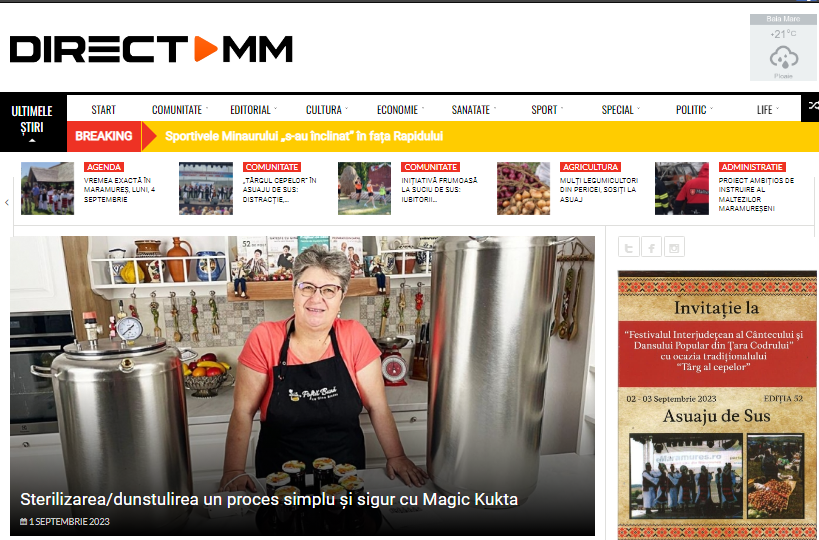Click the Administratie category tag

click(752, 167)
